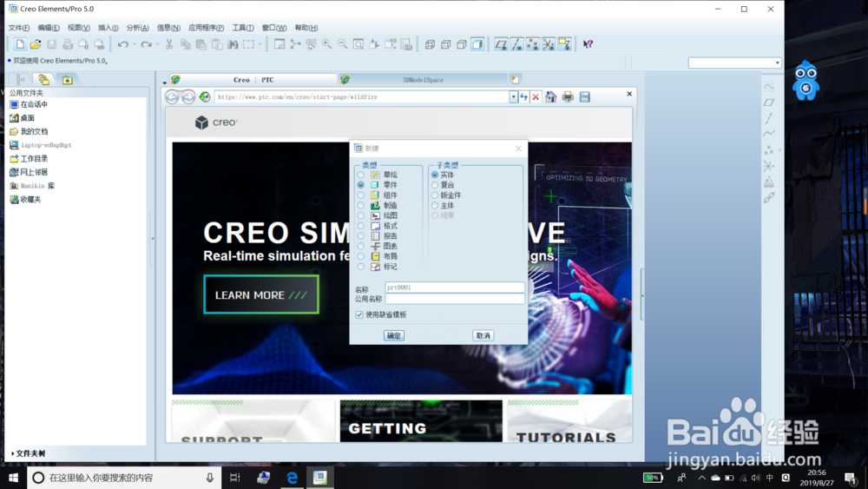Click the Refit view icon
This screenshot has height=489, width=868.
(x=358, y=44)
